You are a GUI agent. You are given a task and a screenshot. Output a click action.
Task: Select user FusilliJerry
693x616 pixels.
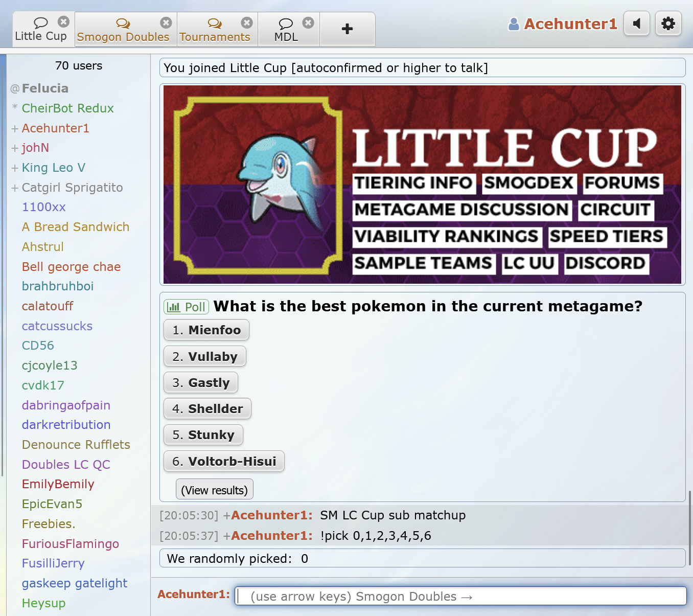(x=53, y=563)
